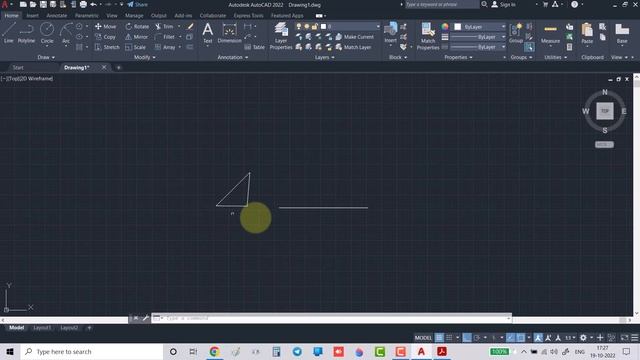Image resolution: width=640 pixels, height=360 pixels.
Task: Click Sign In
Action: (x=503, y=4)
